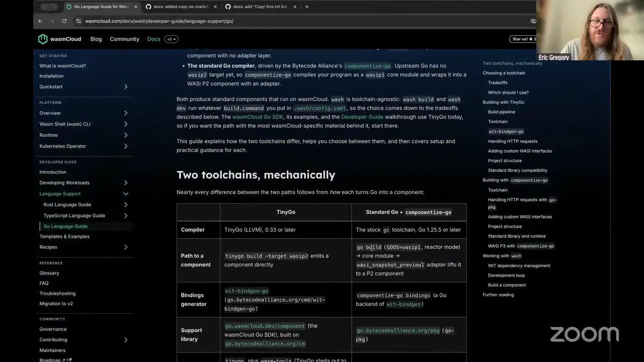Jump to 'Tradeoffs' in table of contents
Screen dimensions: 644x362
(498, 83)
